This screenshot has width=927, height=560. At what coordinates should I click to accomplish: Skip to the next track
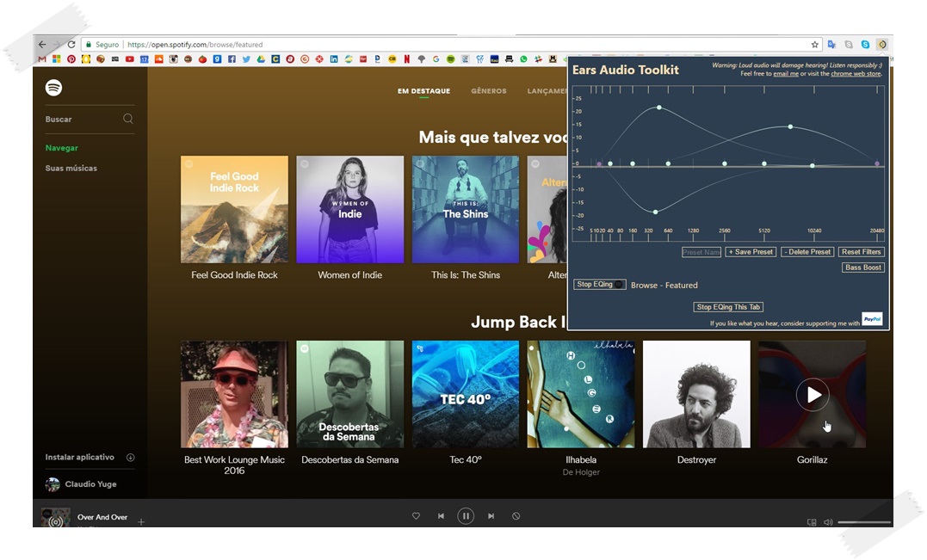coord(491,516)
